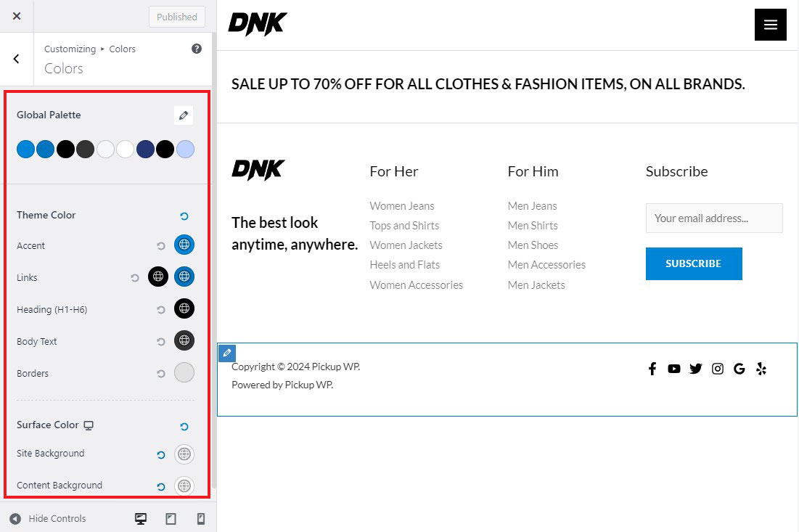Open the Google social icon
The image size is (799, 532).
[739, 369]
